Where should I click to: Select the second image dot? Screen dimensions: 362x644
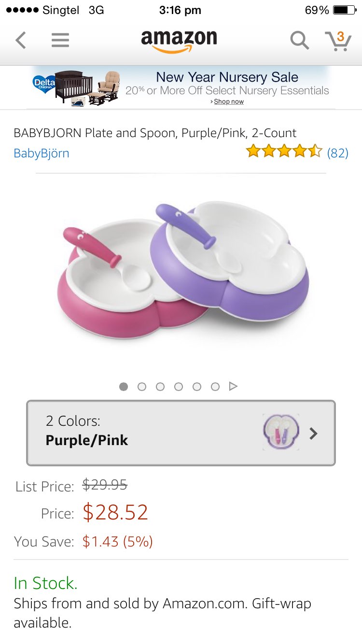pos(142,386)
